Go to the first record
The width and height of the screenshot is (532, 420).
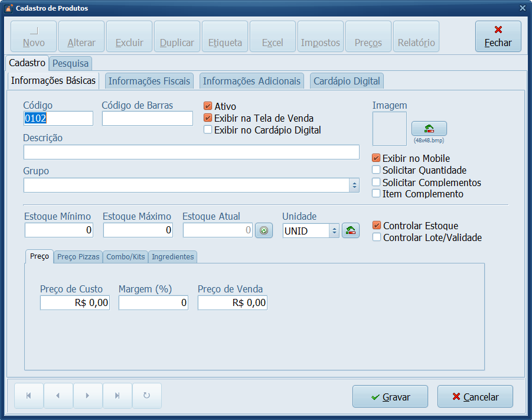pyautogui.click(x=28, y=396)
